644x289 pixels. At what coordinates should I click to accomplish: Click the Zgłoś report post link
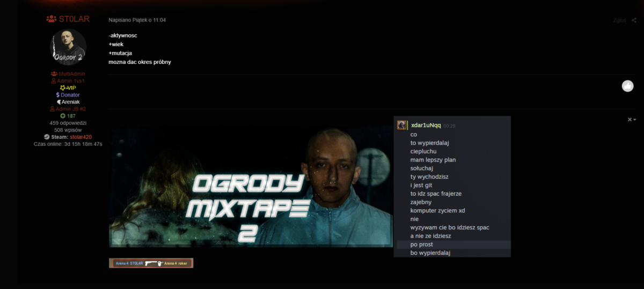click(x=619, y=20)
